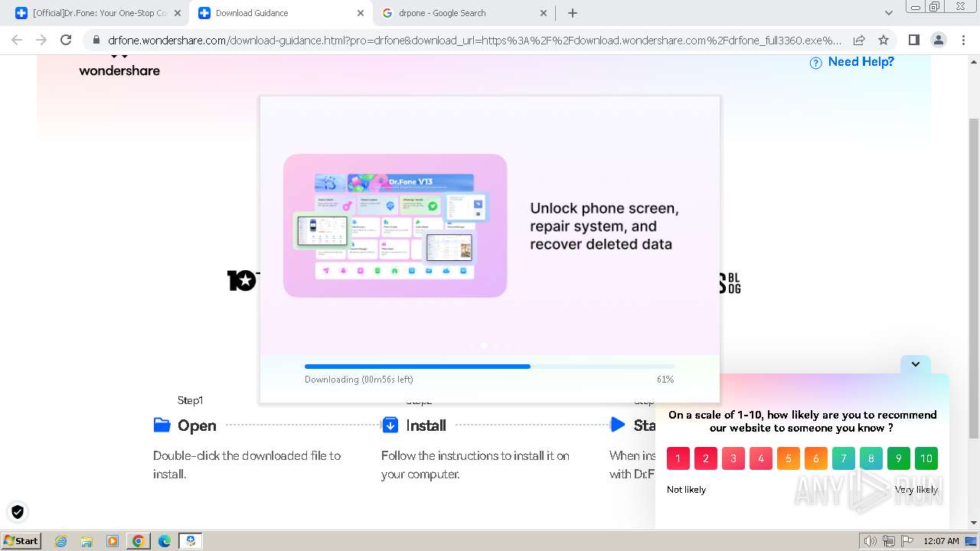
Task: Click the Need Help question mark icon
Action: 816,63
